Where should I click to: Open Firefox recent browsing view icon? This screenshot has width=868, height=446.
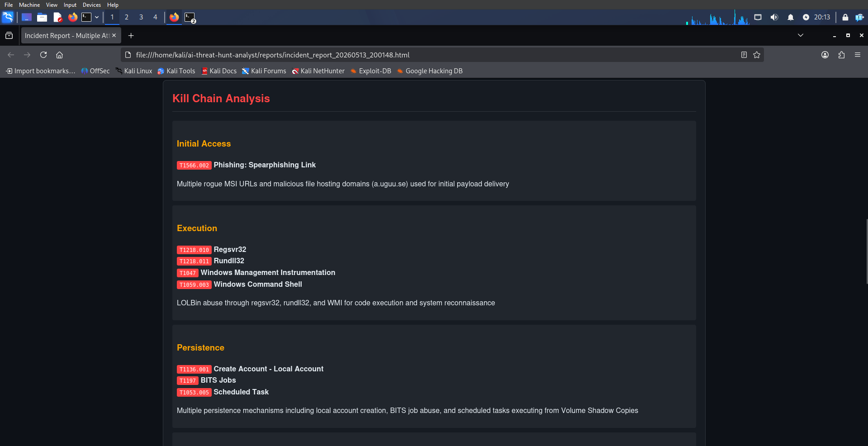9,35
